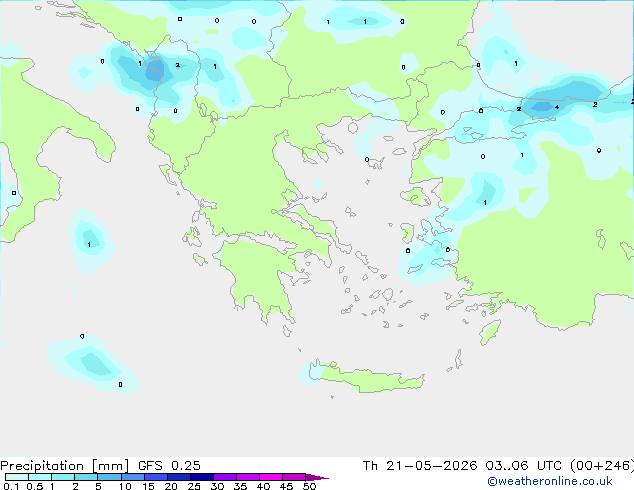
Task: Click the '25' legend scale label
Action: pos(194,486)
